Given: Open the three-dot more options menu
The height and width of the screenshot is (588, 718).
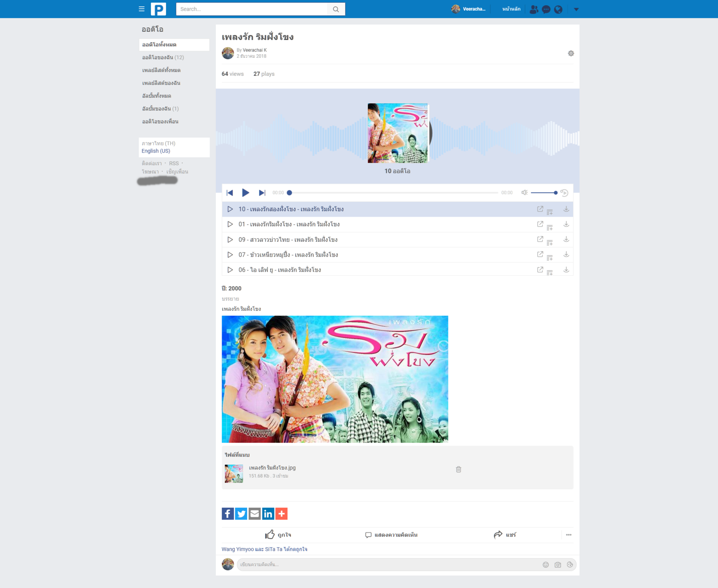Looking at the screenshot, I should click(x=569, y=535).
